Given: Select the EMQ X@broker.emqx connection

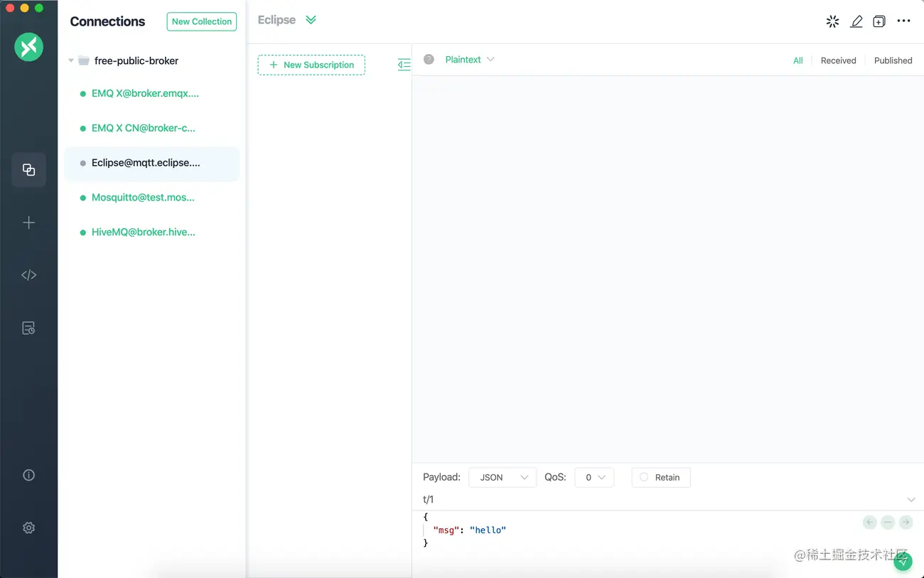Looking at the screenshot, I should tap(151, 93).
